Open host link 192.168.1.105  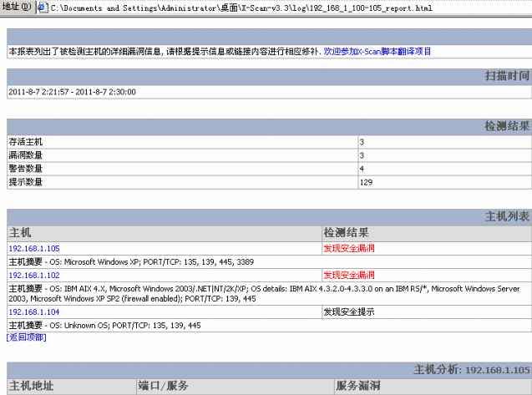34,249
